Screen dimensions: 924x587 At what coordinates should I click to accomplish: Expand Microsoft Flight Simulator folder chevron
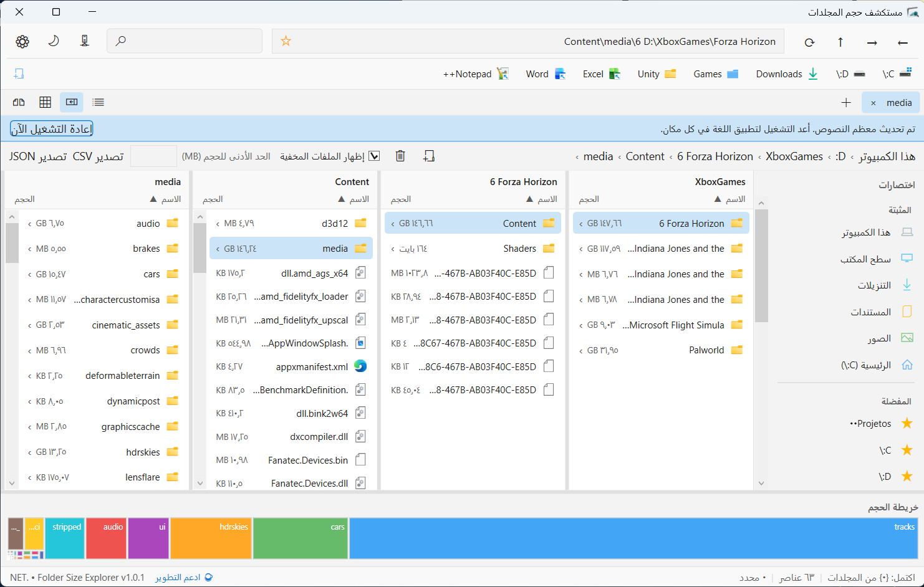point(581,325)
